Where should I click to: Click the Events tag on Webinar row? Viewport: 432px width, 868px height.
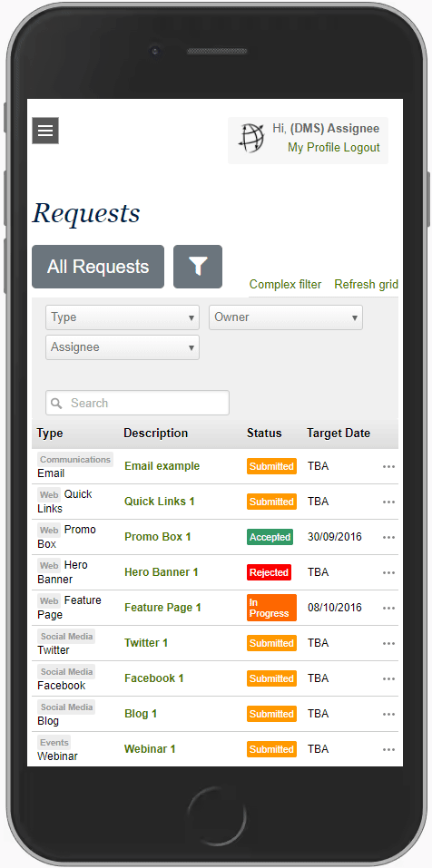(54, 743)
